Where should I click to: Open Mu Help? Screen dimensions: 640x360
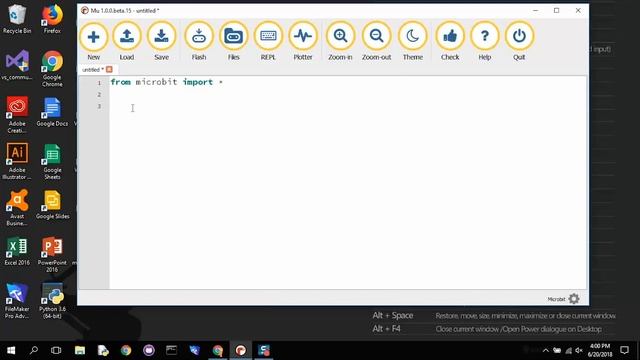pyautogui.click(x=484, y=41)
